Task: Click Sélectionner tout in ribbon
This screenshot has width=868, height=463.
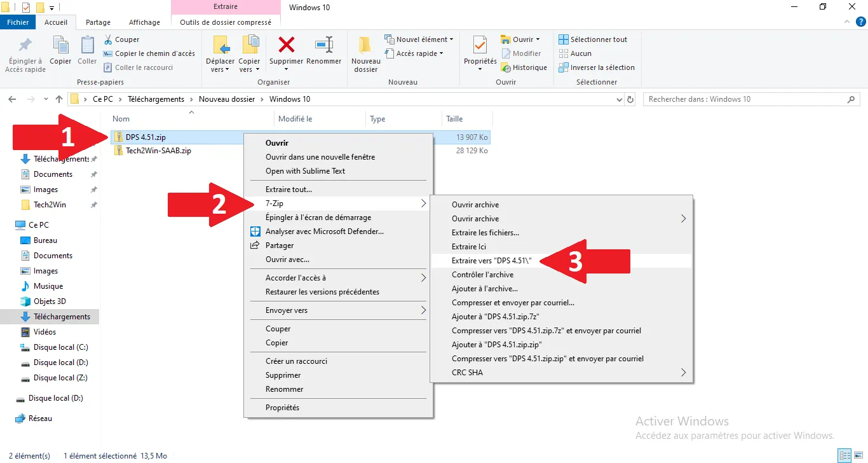Action: click(593, 39)
